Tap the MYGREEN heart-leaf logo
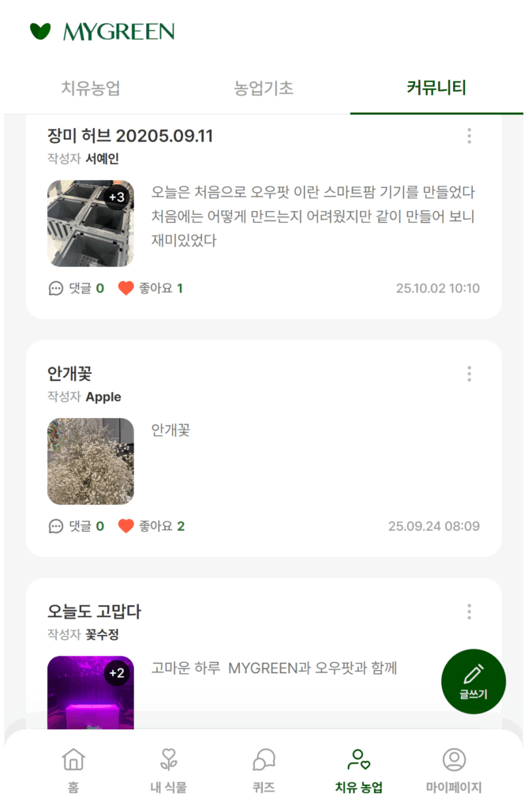The width and height of the screenshot is (532, 809). click(40, 32)
